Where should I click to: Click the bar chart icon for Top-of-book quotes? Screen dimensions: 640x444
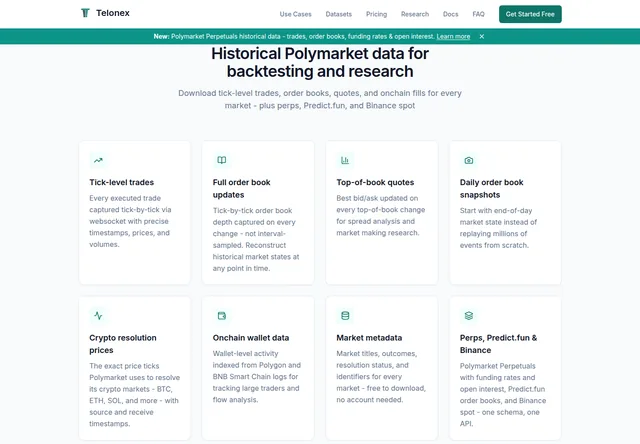click(345, 160)
